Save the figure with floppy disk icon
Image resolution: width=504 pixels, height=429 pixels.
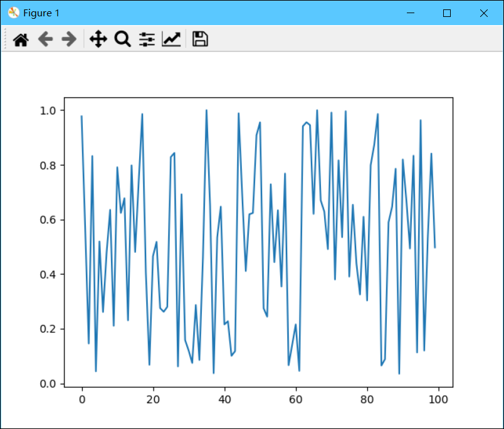pyautogui.click(x=200, y=40)
